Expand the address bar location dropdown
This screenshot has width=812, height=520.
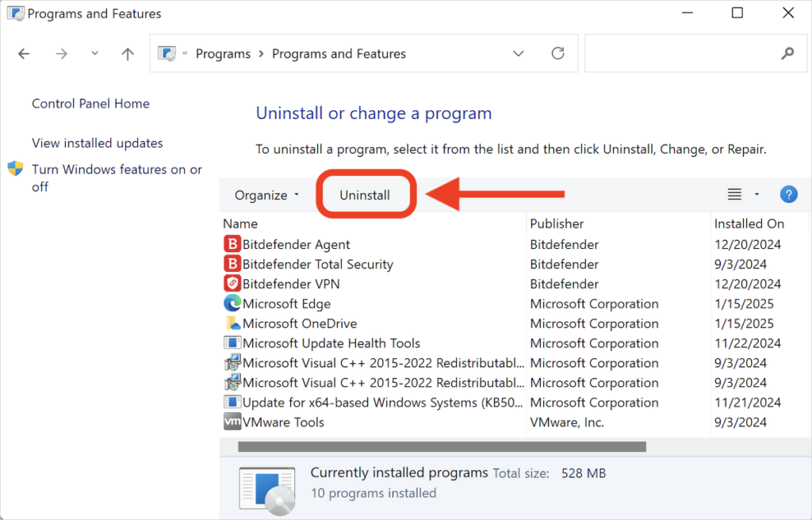[x=518, y=53]
